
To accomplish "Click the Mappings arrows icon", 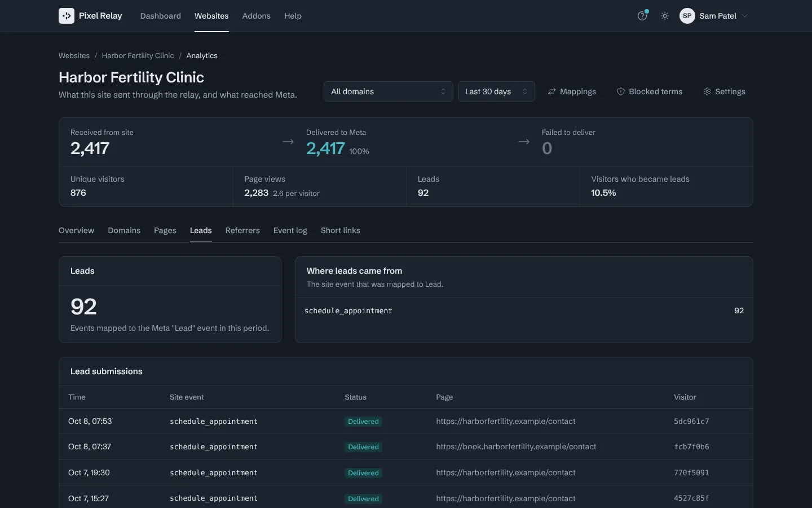I will click(552, 91).
